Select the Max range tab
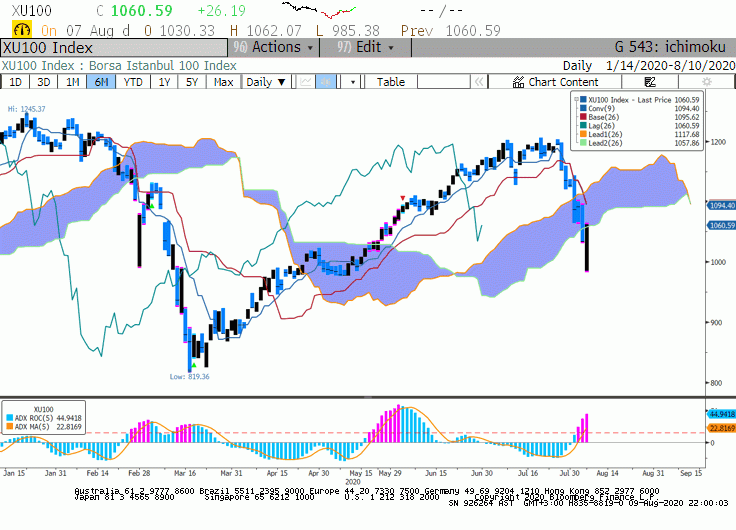Viewport: 736px width, 530px height. 223,82
